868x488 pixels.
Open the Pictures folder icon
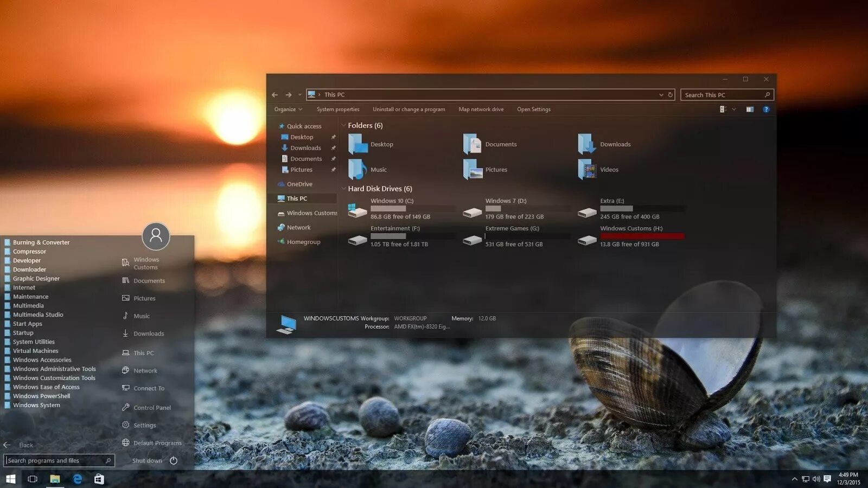click(x=473, y=170)
